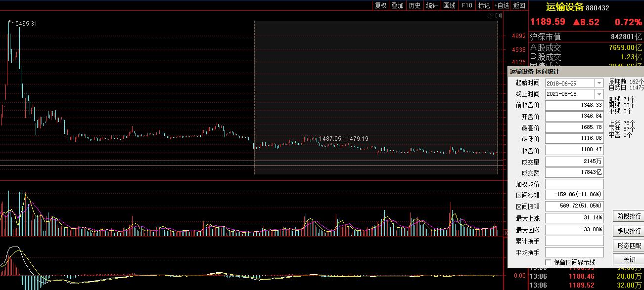Click the 4538 price axis label
The height and width of the screenshot is (290, 644).
point(519,50)
